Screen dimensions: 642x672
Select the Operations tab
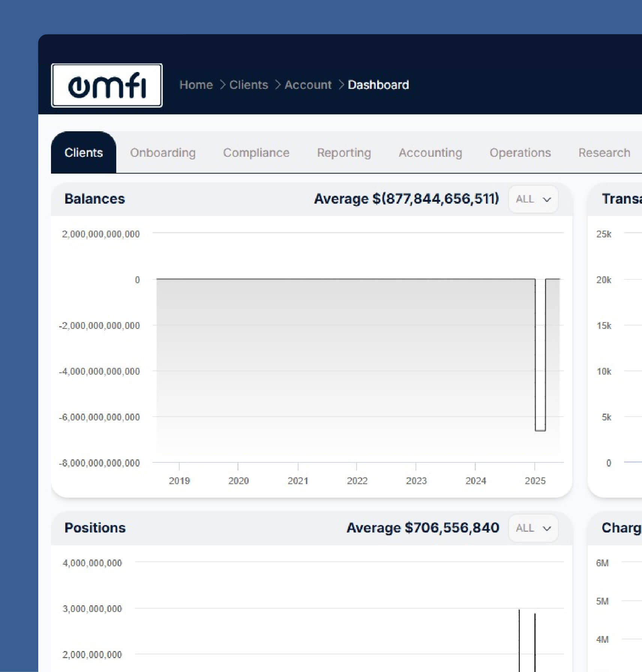[520, 153]
